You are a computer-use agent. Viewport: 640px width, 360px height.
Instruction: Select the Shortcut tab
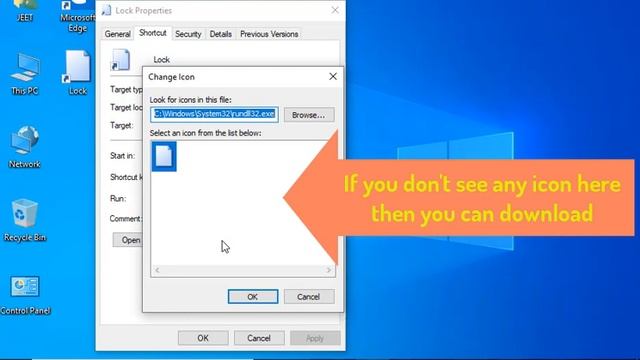(x=153, y=33)
